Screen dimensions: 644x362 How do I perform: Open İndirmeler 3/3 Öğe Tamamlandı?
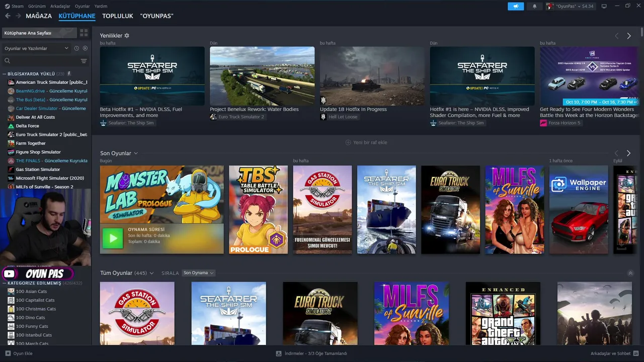pyautogui.click(x=311, y=353)
